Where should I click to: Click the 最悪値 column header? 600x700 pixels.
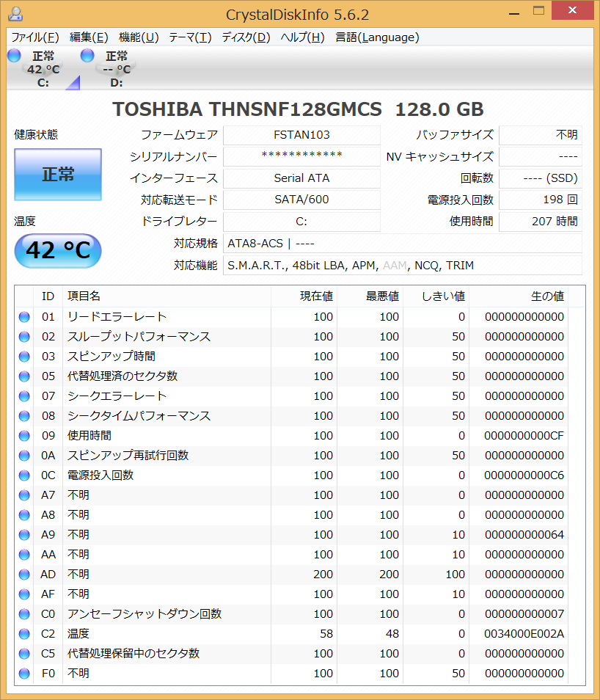370,296
